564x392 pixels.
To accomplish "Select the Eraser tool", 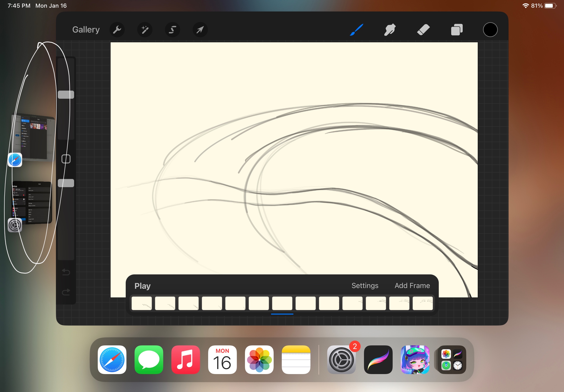I will pyautogui.click(x=423, y=30).
